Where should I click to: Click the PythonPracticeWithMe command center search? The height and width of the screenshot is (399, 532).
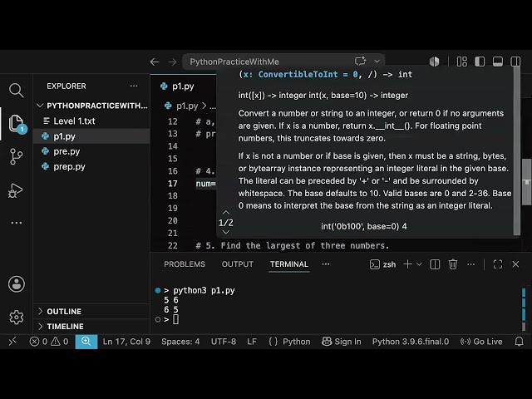[x=283, y=62]
